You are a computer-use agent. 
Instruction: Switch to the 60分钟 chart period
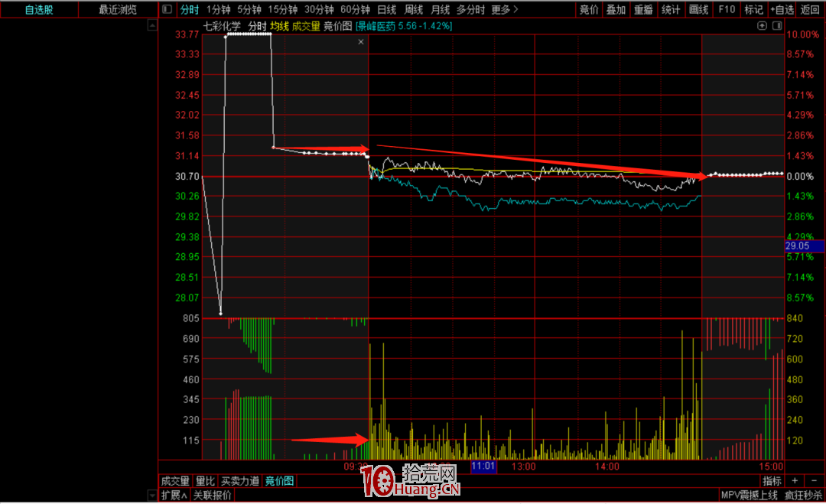[x=355, y=9]
